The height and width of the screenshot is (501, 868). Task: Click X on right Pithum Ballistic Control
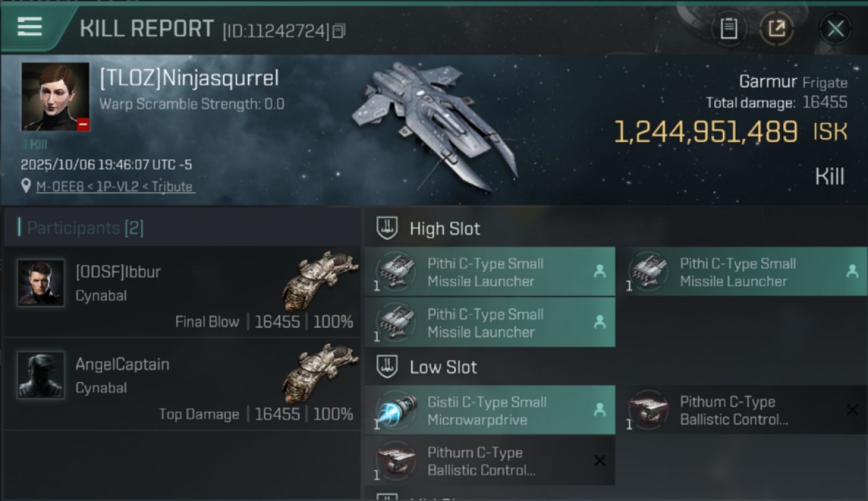coord(852,410)
